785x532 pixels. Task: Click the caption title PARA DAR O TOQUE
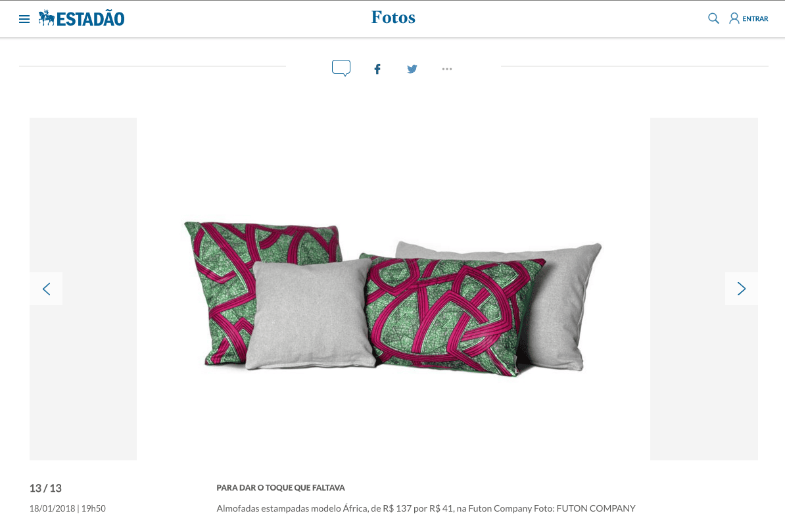[x=281, y=487]
